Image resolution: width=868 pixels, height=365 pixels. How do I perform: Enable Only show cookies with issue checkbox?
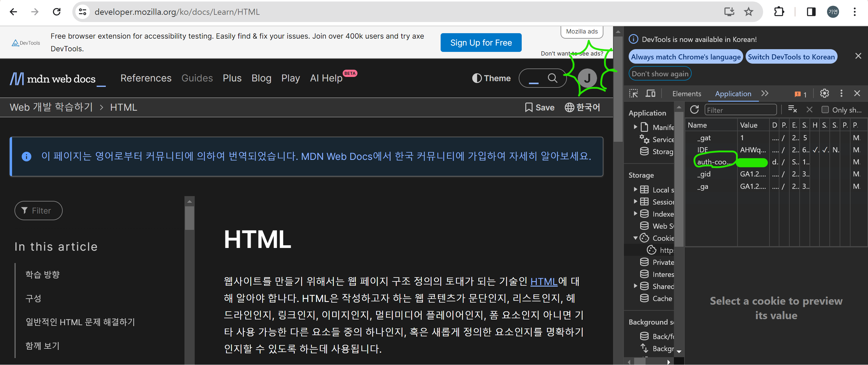(x=825, y=109)
